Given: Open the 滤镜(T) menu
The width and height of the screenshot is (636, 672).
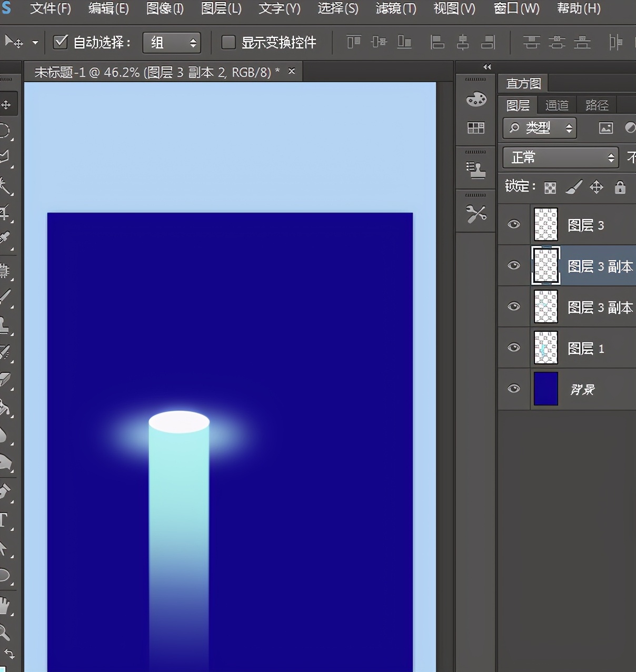Looking at the screenshot, I should click(x=396, y=8).
